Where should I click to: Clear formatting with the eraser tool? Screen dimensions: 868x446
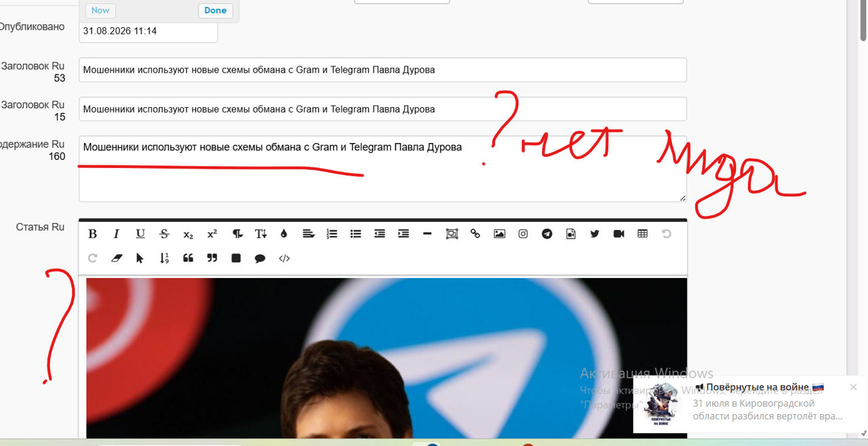(116, 258)
